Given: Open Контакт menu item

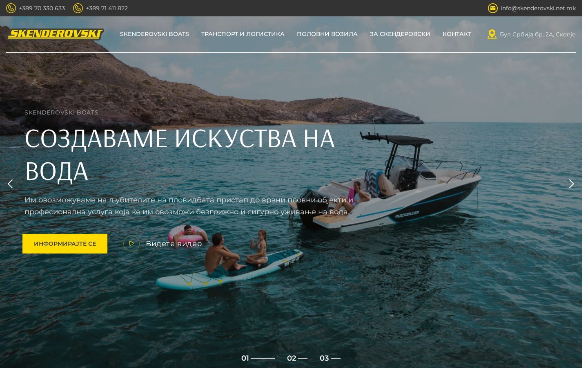Looking at the screenshot, I should pos(457,34).
